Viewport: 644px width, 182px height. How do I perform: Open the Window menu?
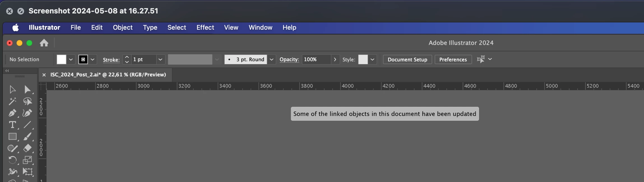[261, 27]
